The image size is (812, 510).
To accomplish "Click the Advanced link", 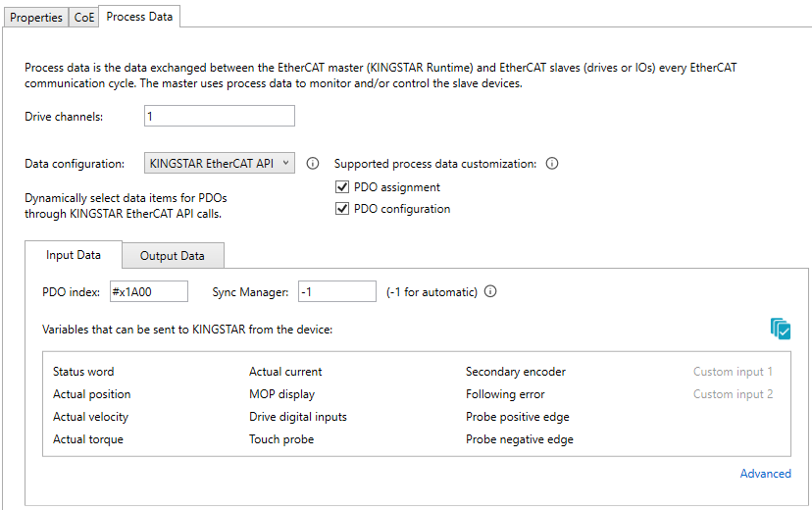I will pyautogui.click(x=765, y=474).
